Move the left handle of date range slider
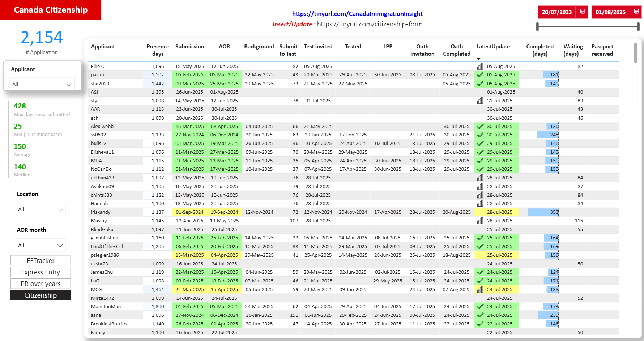 [x=537, y=26]
